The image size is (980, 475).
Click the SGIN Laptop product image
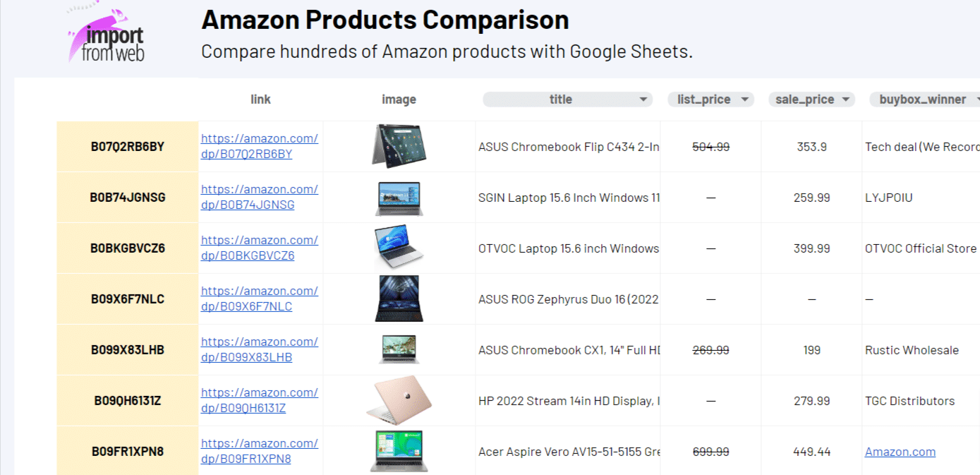pyautogui.click(x=399, y=198)
